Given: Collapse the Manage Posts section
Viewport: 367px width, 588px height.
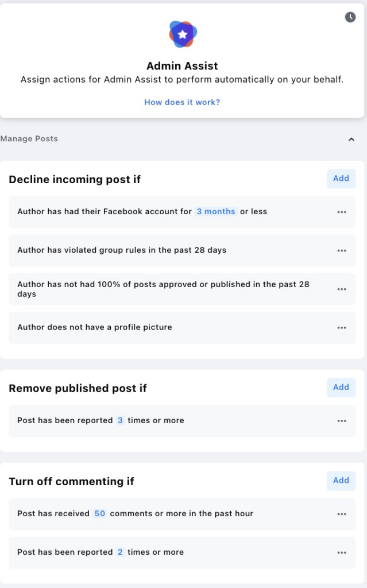Looking at the screenshot, I should click(351, 139).
